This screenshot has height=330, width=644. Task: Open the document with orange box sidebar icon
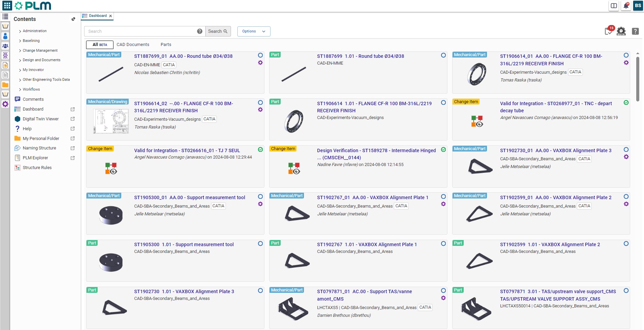pyautogui.click(x=5, y=65)
